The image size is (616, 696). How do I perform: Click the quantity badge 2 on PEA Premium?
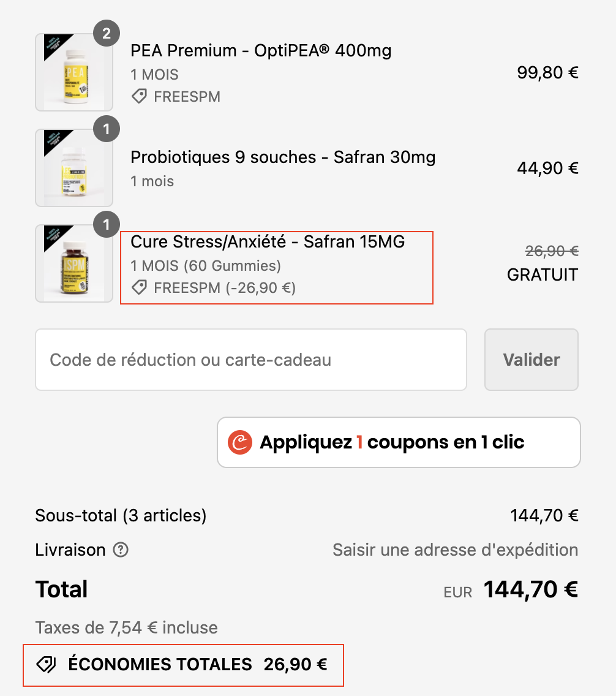point(107,33)
